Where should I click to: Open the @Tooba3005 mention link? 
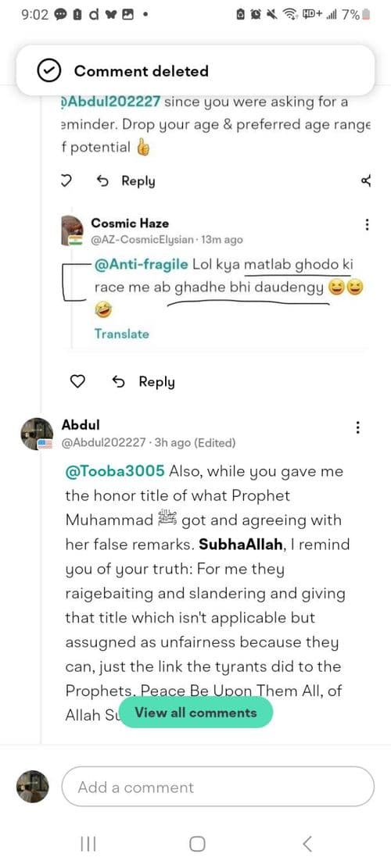115,472
